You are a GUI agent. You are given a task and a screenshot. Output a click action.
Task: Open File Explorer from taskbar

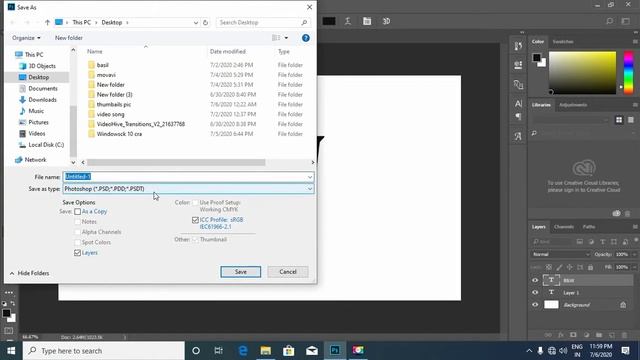click(x=266, y=351)
